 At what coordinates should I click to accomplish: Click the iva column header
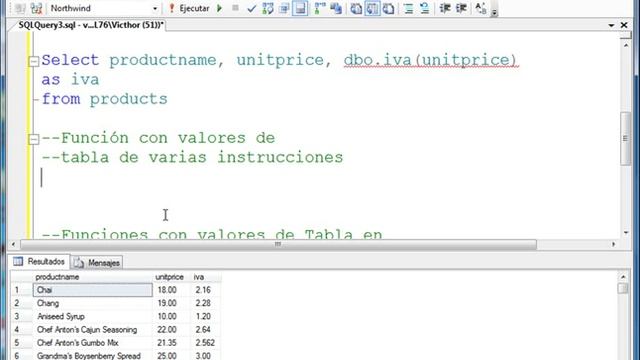[x=206, y=277]
